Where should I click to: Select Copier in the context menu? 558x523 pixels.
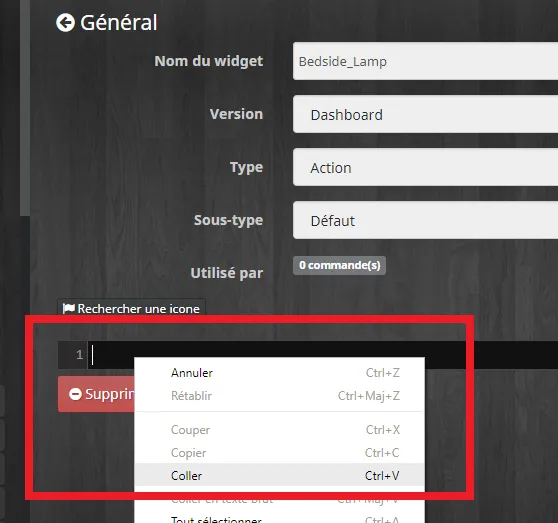point(279,453)
